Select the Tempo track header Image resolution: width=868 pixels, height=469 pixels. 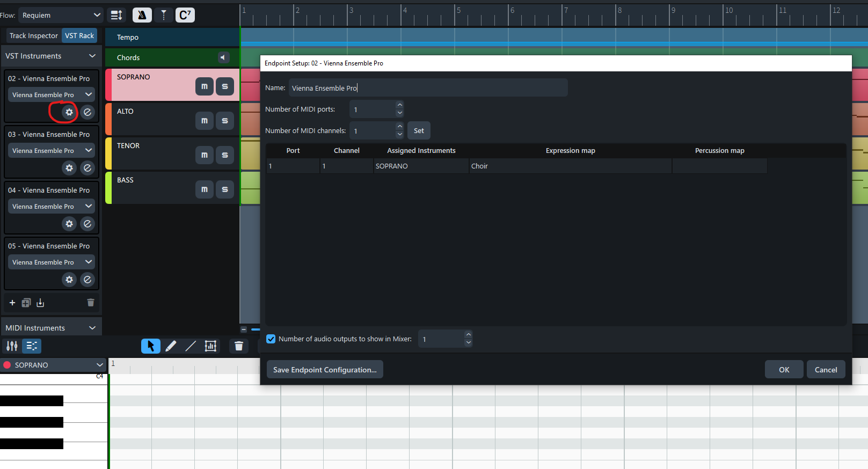tap(172, 37)
